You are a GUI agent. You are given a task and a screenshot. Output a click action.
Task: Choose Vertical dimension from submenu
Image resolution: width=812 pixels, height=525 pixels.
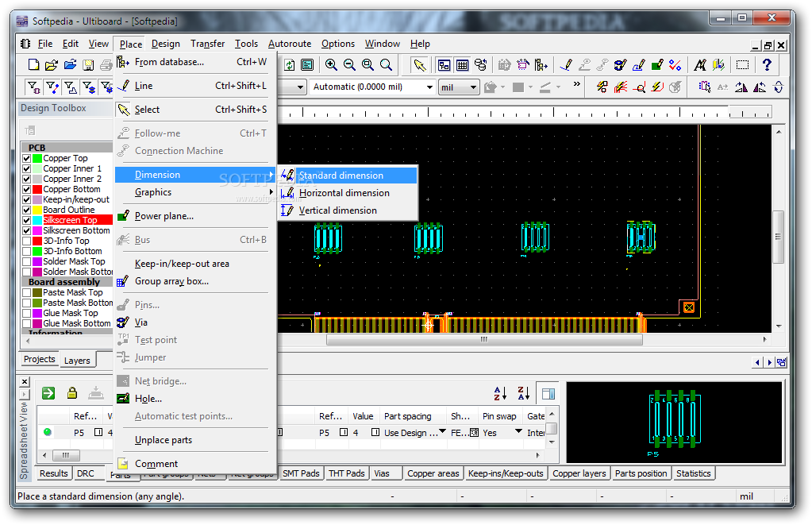[348, 210]
